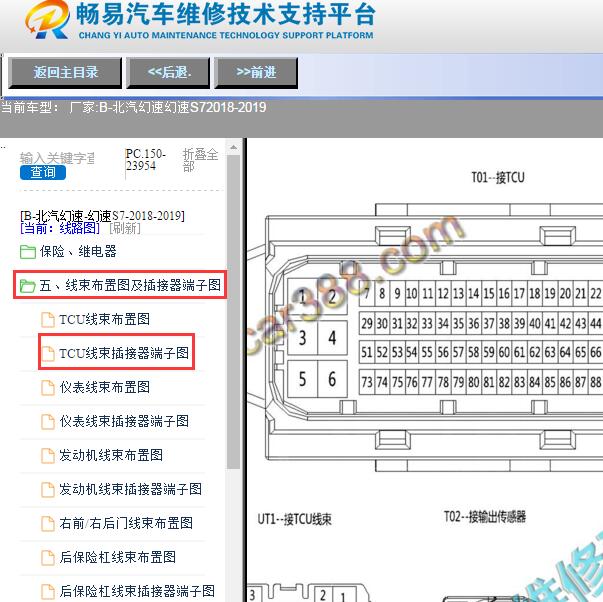Open 仪表线束插接器端子图 document

click(x=124, y=421)
